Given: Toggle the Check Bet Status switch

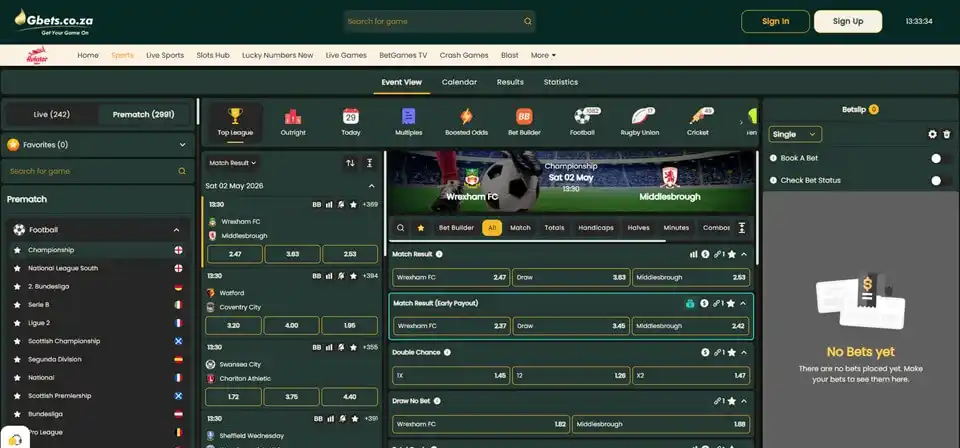Looking at the screenshot, I should tap(939, 181).
